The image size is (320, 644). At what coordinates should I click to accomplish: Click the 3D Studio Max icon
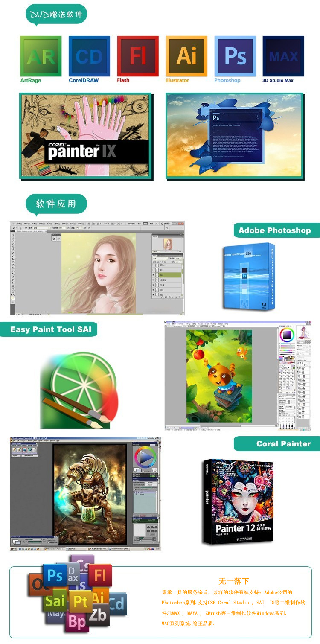pos(283,56)
